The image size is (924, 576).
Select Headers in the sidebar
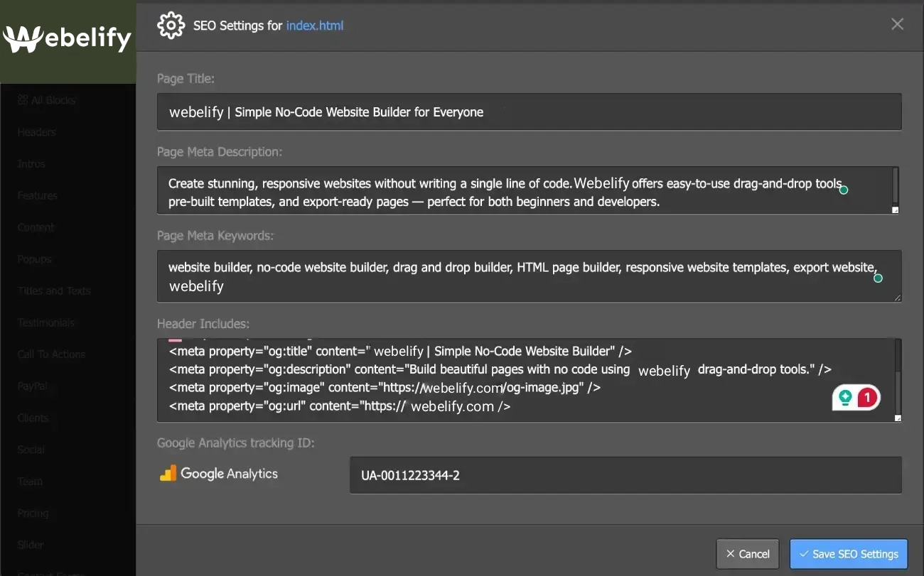(x=36, y=132)
